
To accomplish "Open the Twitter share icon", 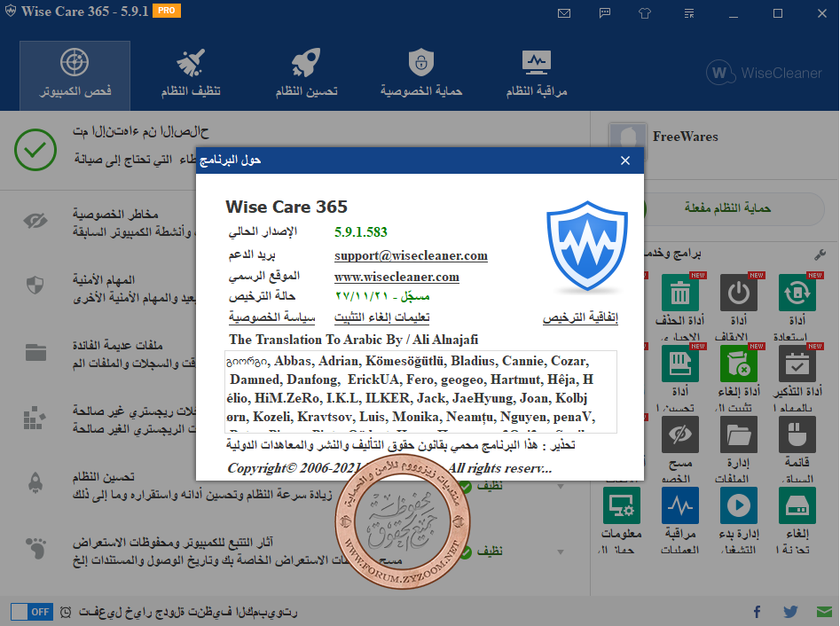I will point(790,612).
